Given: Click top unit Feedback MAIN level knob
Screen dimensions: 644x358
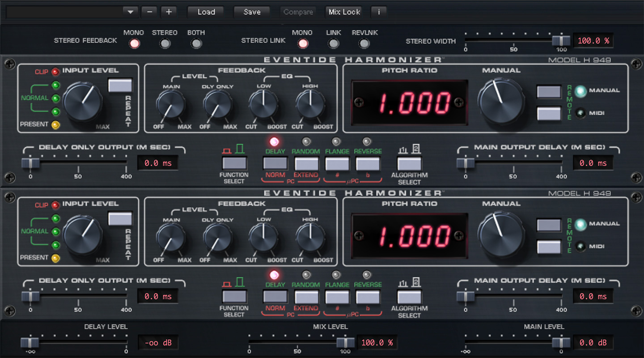Looking at the screenshot, I should coord(171,104).
